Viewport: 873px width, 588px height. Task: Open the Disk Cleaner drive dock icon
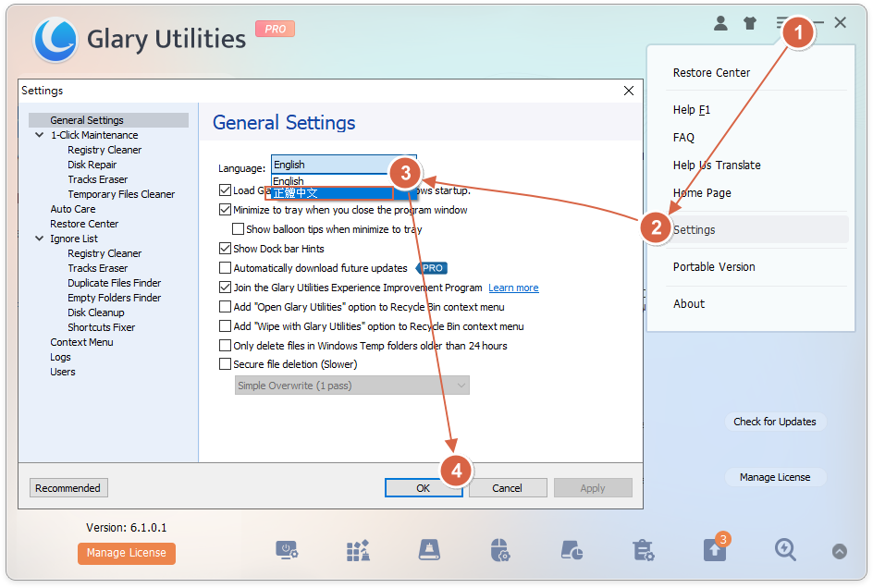pos(429,550)
